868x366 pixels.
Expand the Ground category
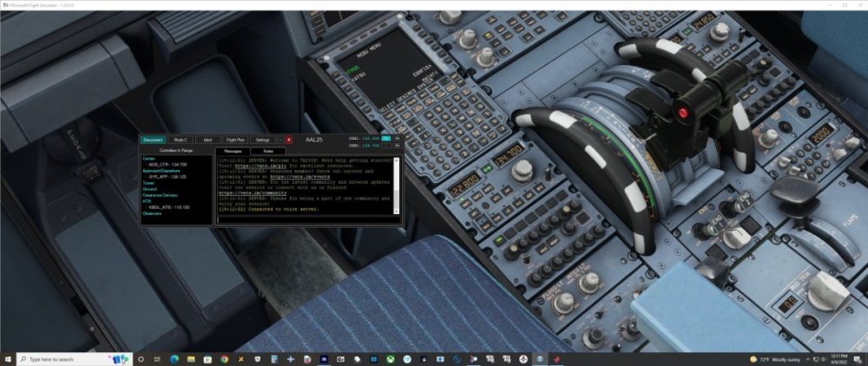click(x=149, y=189)
